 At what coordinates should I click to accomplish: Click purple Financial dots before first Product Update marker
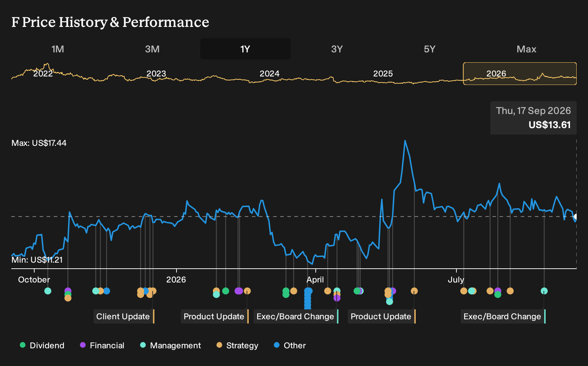click(239, 291)
